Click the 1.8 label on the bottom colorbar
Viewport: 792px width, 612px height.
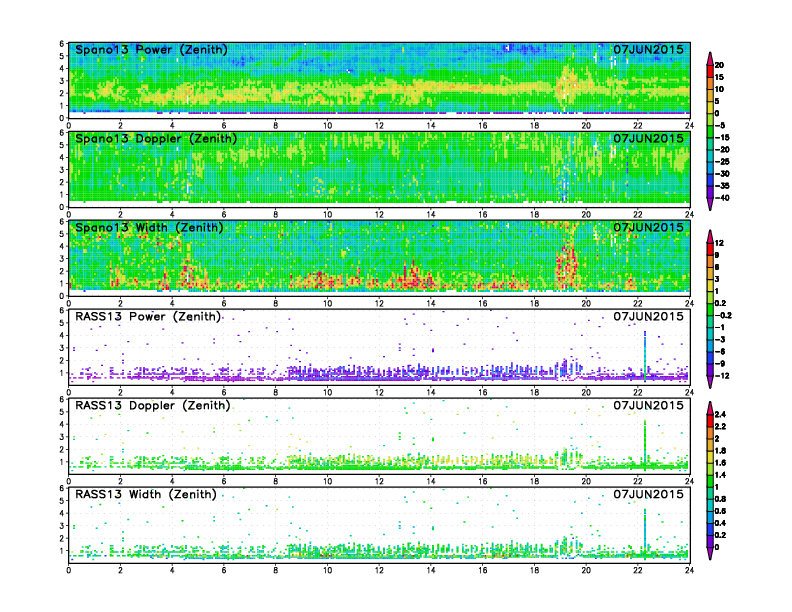coord(720,451)
